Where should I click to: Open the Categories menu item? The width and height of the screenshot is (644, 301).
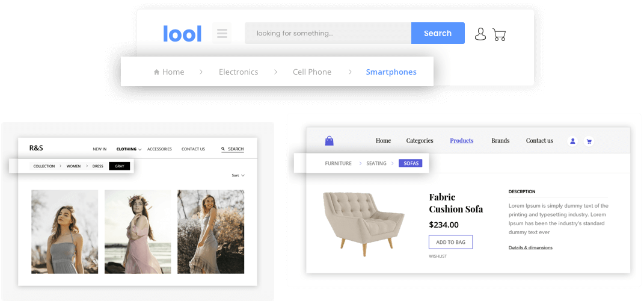coord(419,140)
